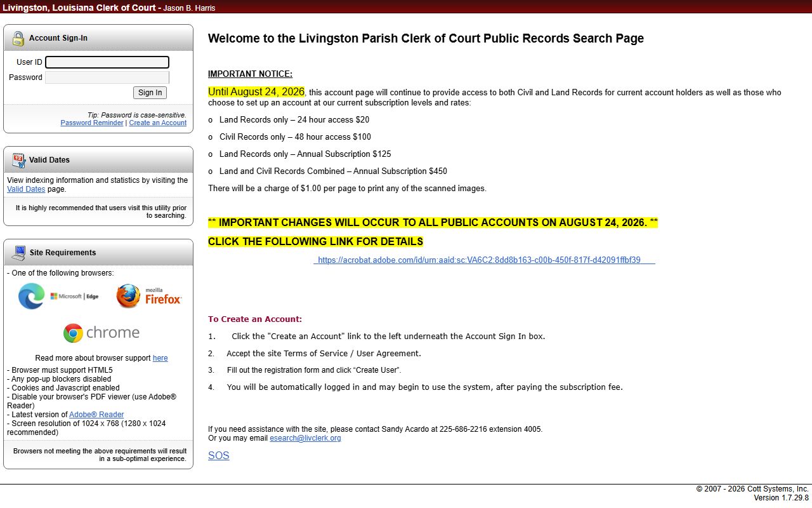Click the '© 2007 - 2026 Cott Systems, Inc.' footer

(752, 489)
